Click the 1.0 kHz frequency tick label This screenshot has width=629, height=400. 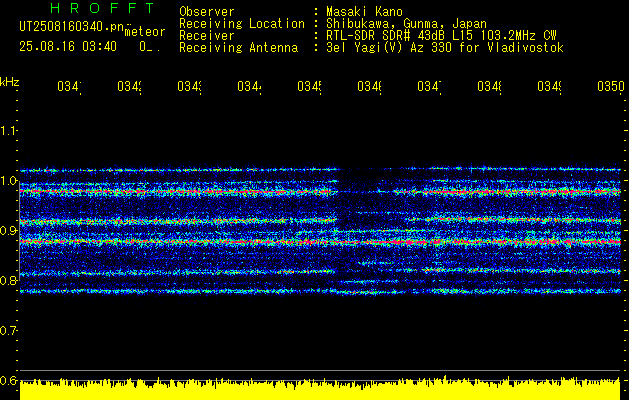[8, 181]
